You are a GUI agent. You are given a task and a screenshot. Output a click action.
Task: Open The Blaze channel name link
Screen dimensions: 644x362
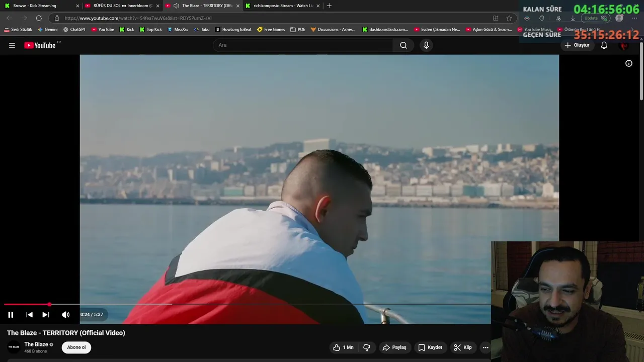(x=36, y=344)
